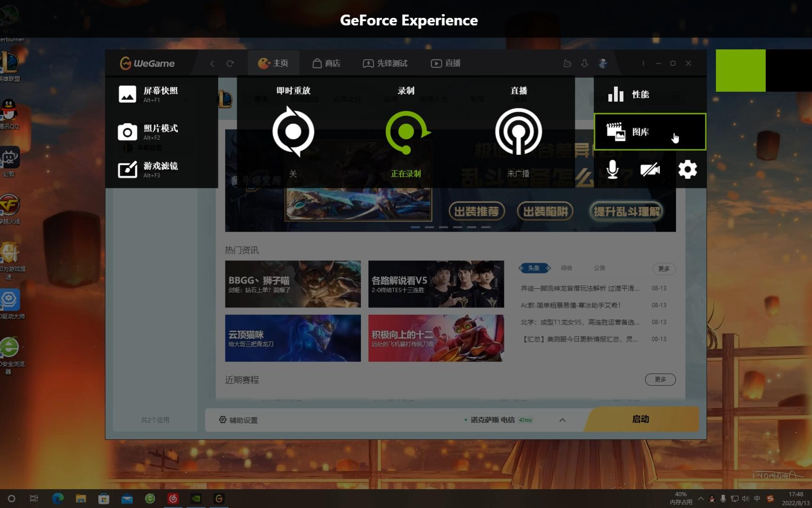This screenshot has height=508, width=812.
Task: Open WeGame 商店 tab
Action: tap(326, 63)
